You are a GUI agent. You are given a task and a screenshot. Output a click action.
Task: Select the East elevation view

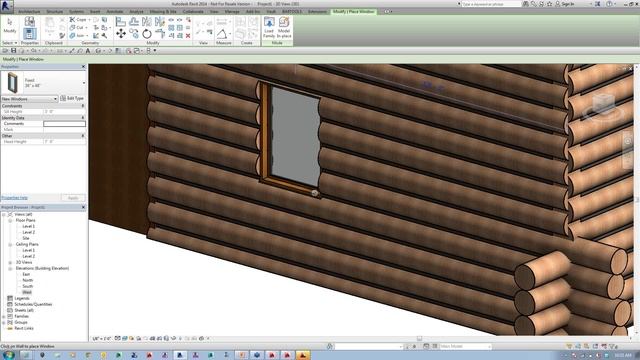(26, 274)
